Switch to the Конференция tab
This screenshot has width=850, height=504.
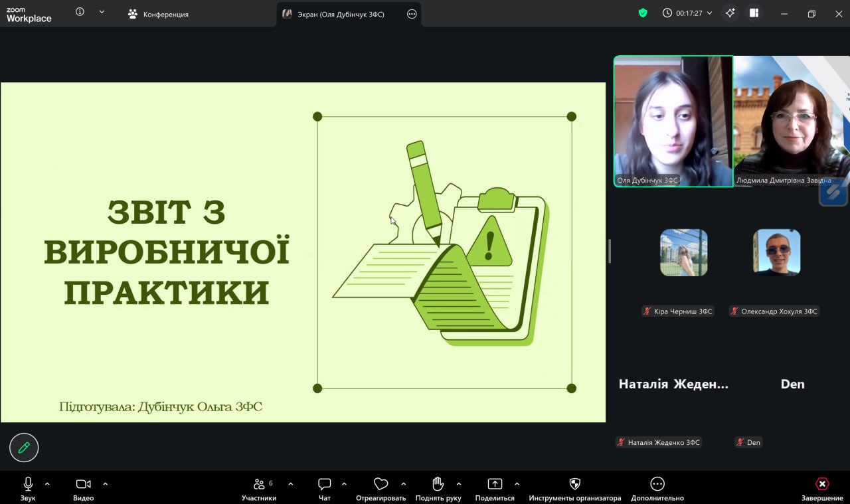[x=159, y=14]
